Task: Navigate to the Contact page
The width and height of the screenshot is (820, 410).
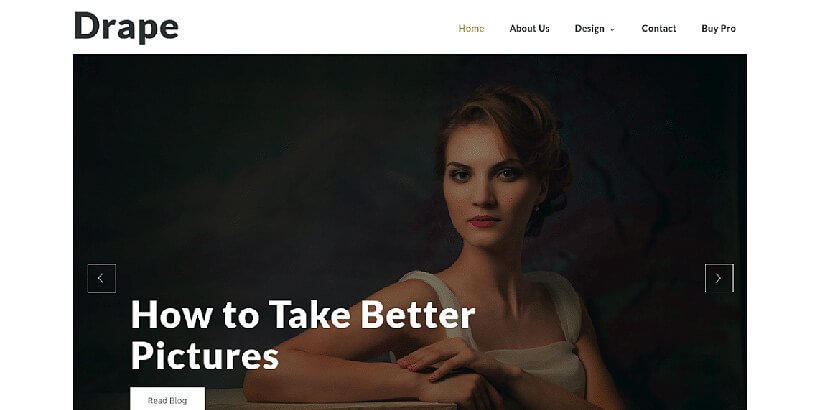Action: click(x=658, y=29)
